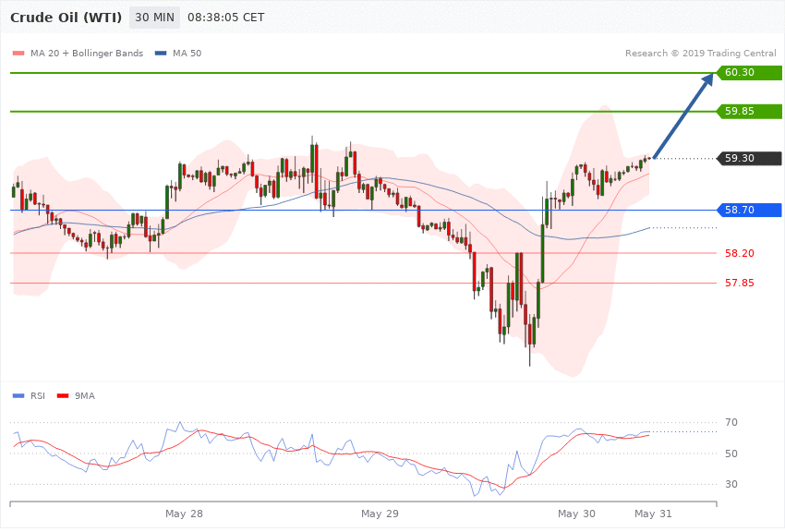Click the May 31 date axis label
Image resolution: width=785 pixels, height=532 pixels.
click(653, 514)
